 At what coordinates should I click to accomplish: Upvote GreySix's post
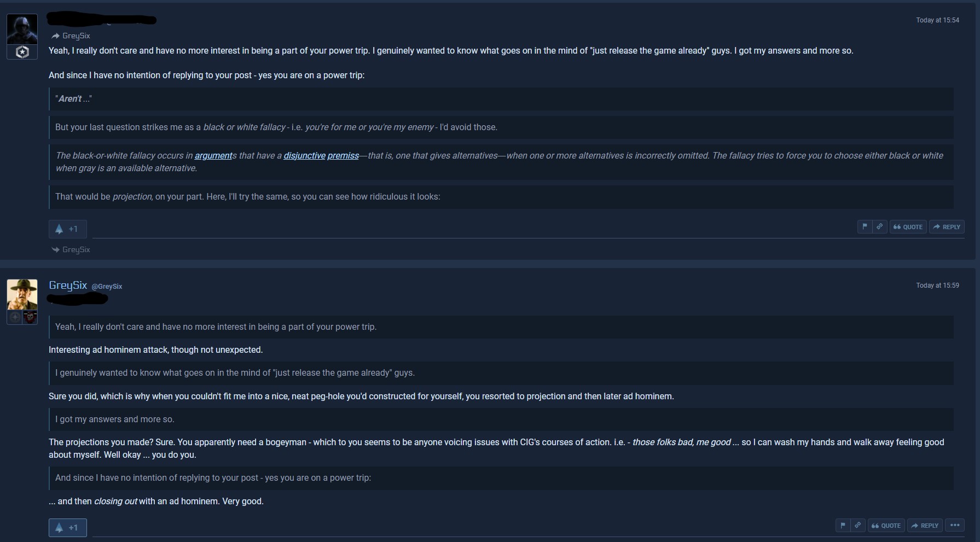pyautogui.click(x=67, y=528)
